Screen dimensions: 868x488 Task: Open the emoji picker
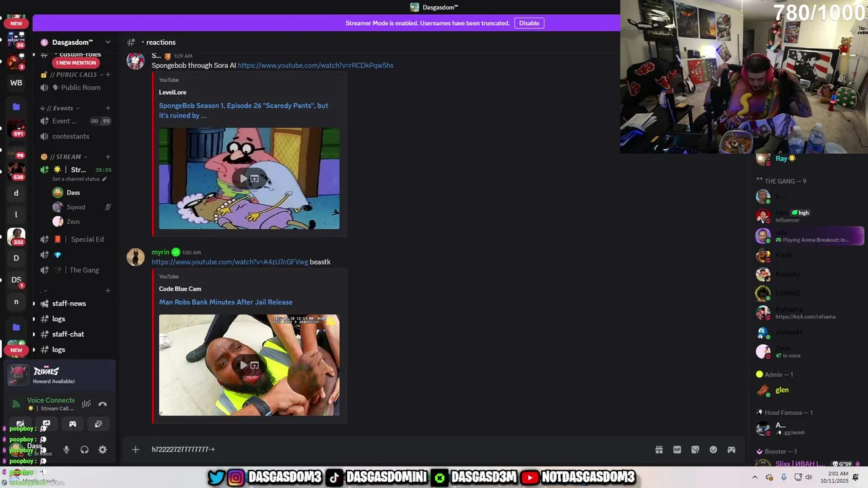pos(713,449)
